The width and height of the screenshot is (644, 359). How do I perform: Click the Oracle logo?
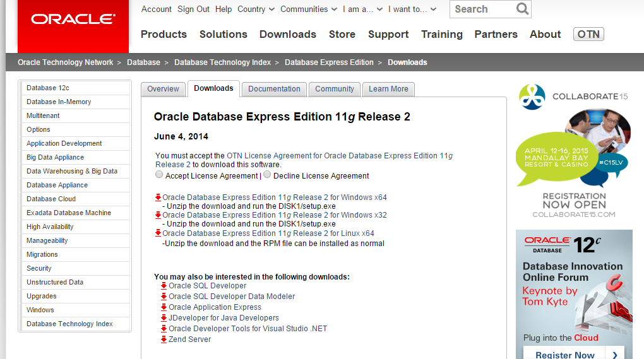coord(73,20)
